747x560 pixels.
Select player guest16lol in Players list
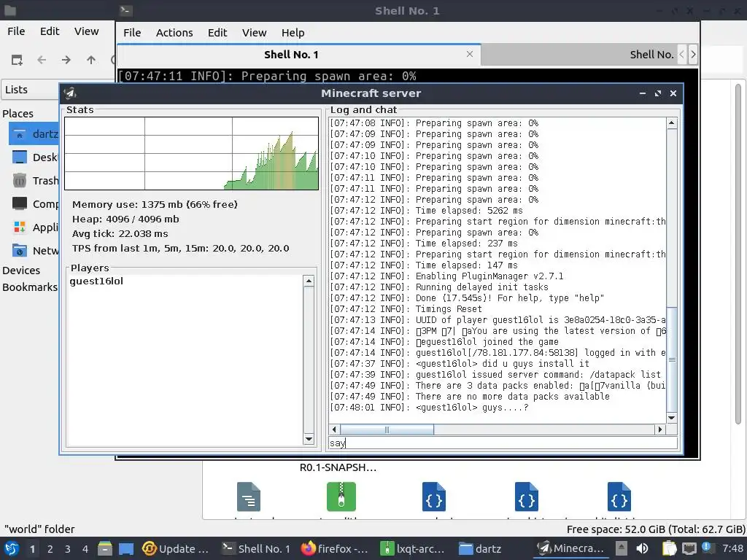pos(96,281)
